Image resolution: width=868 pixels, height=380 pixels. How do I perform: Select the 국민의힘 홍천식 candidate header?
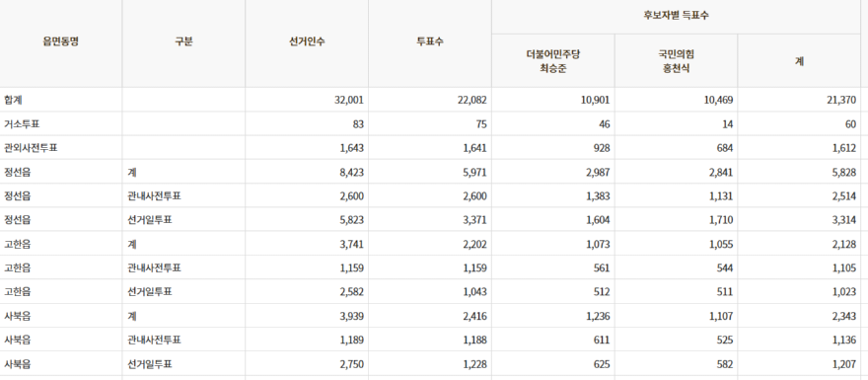[676, 61]
